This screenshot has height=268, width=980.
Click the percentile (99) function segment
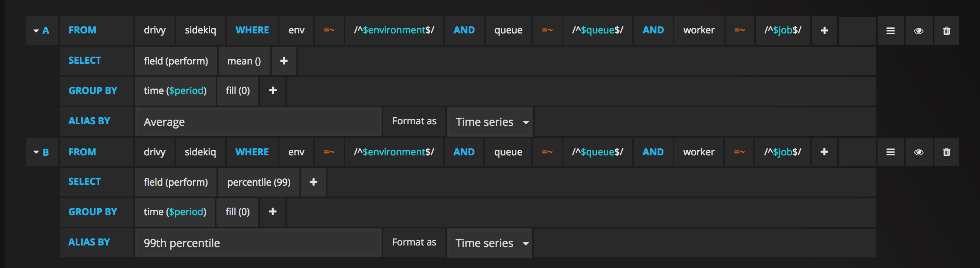(259, 182)
